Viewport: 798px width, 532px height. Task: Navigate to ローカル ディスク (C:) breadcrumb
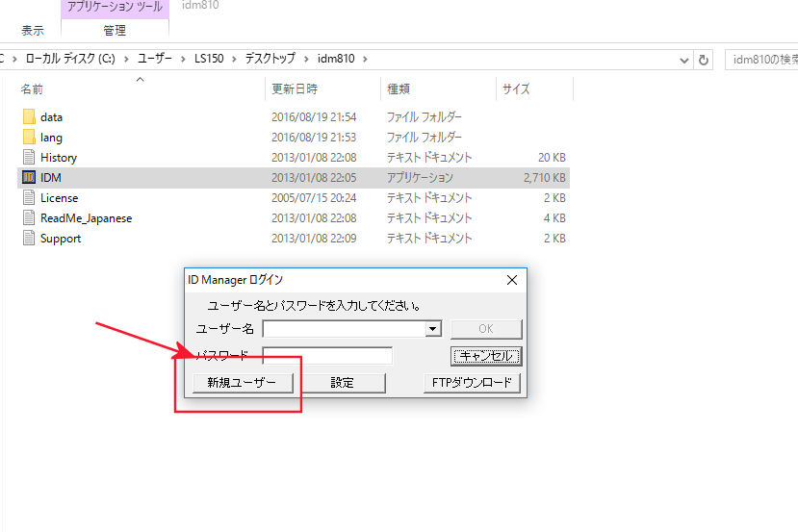70,59
